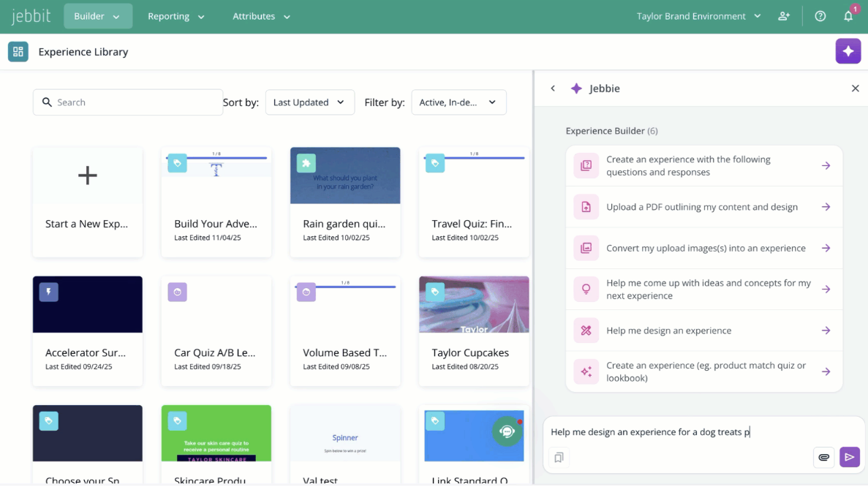The image size is (868, 487).
Task: Click the jebbit logo
Action: tap(31, 16)
